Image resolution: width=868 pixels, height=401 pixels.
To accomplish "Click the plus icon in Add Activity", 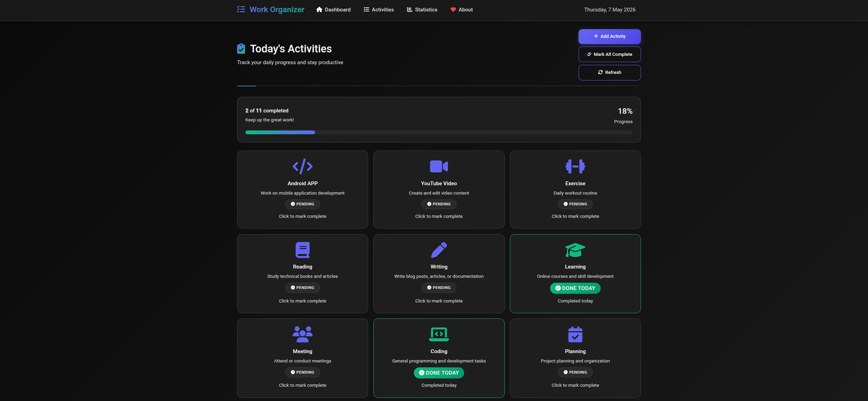I will 596,36.
